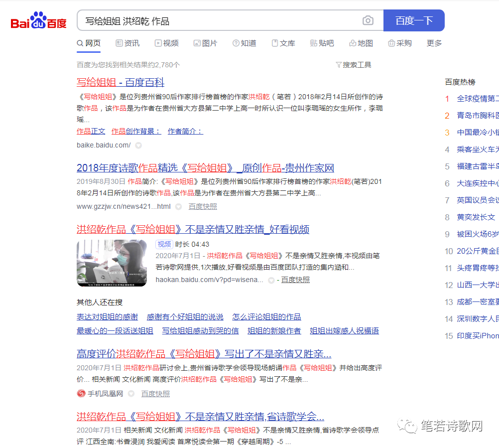
Task: Search related 写给姐姐感动到哭的信
Action: [x=201, y=331]
